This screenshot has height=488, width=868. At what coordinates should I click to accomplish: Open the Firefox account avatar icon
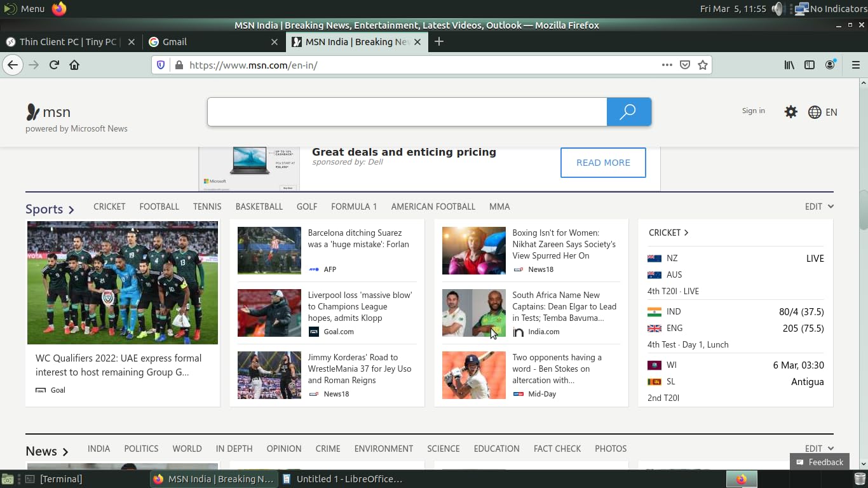coord(830,65)
